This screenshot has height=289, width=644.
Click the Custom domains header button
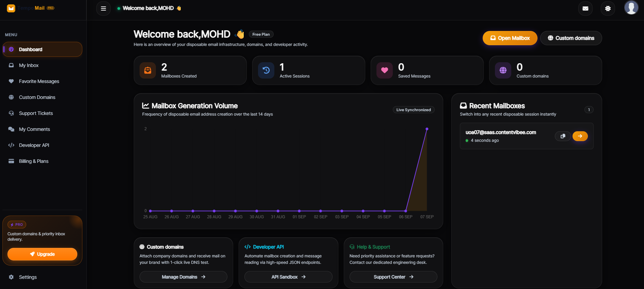571,38
